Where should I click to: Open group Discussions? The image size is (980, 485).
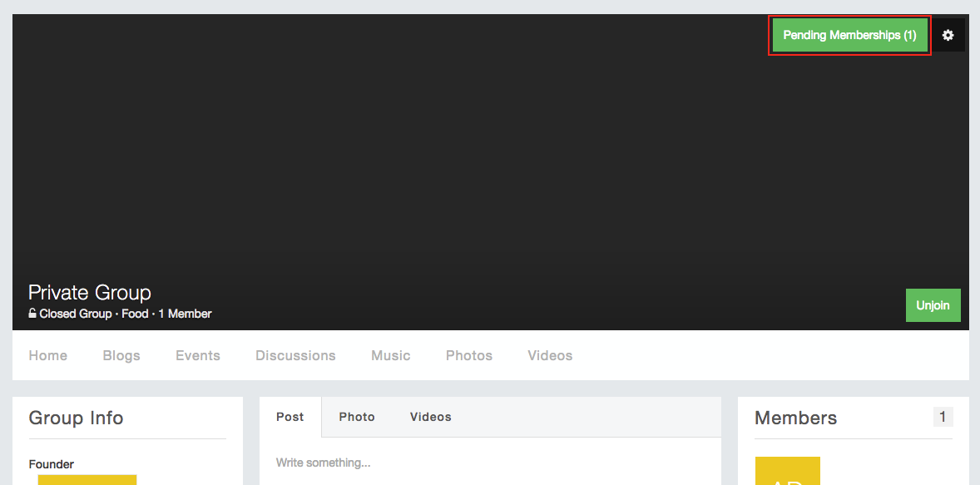click(295, 355)
